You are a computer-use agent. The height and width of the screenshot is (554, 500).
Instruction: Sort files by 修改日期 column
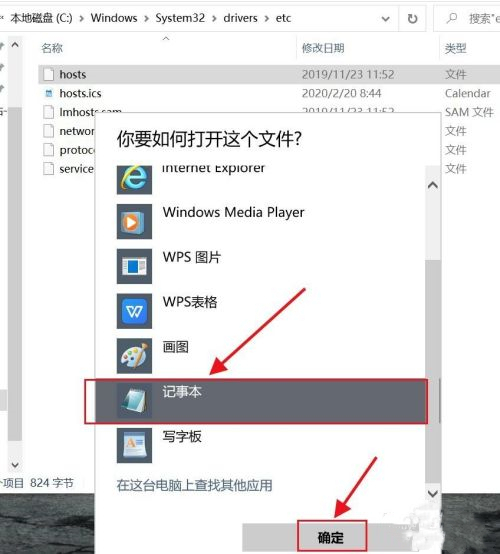pos(323,48)
